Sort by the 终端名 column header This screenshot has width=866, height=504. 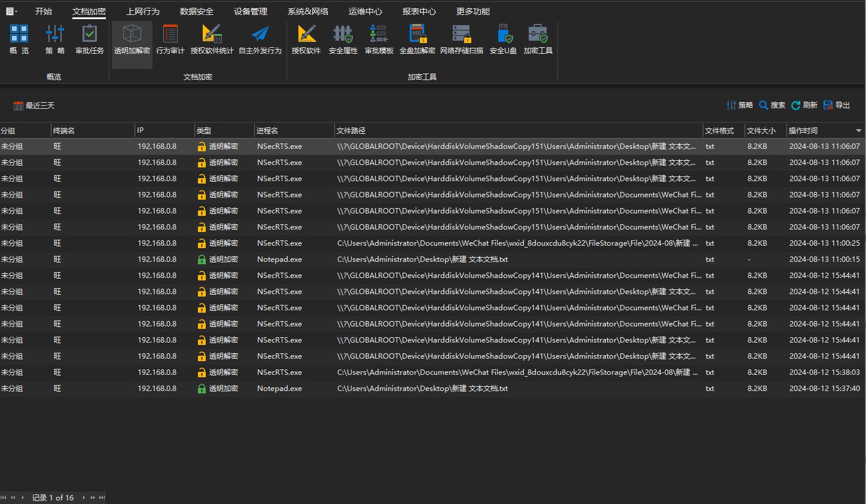[x=93, y=130]
